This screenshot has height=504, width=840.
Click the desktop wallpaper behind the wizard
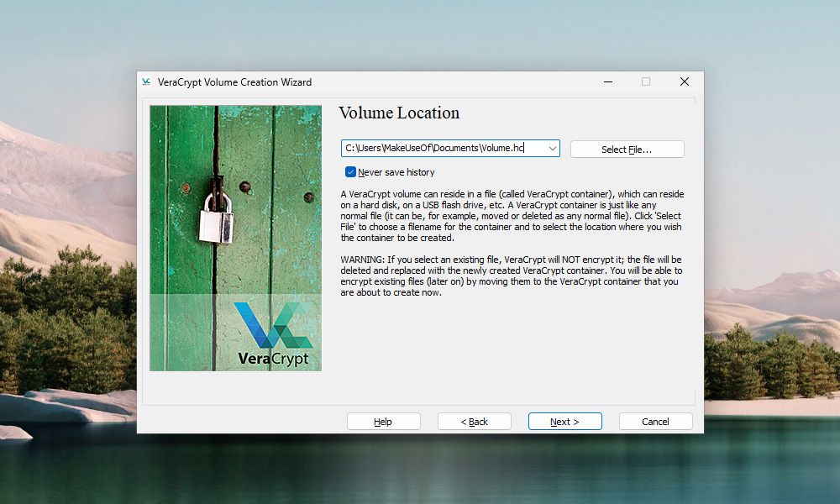pyautogui.click(x=67, y=252)
